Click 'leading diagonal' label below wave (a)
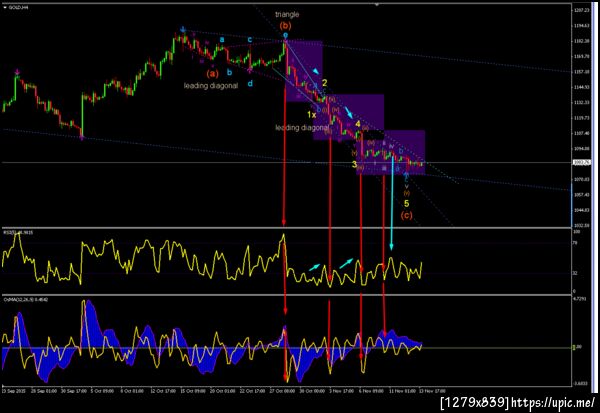Viewport: 600px width, 413px height. 211,86
